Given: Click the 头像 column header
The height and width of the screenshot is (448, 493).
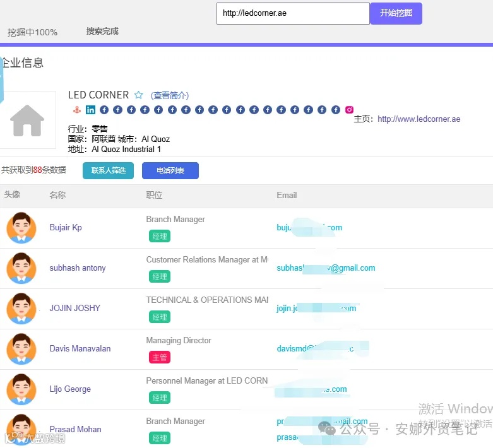Looking at the screenshot, I should tap(12, 194).
